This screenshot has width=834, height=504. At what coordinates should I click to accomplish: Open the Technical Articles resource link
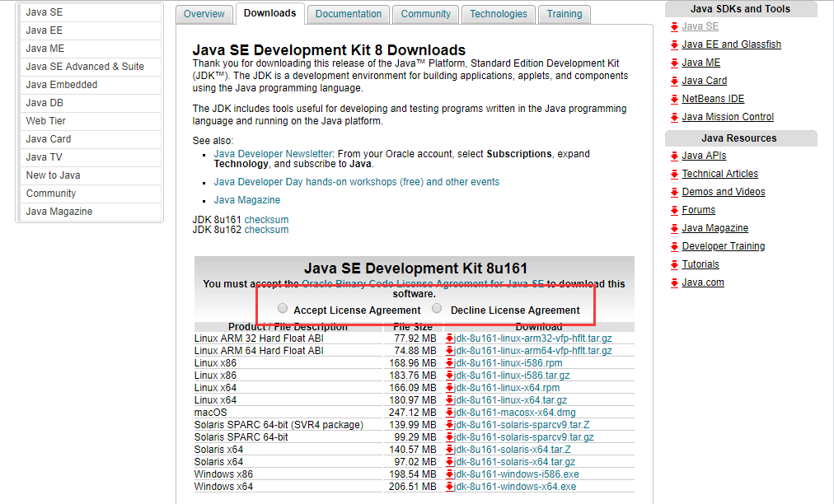719,174
